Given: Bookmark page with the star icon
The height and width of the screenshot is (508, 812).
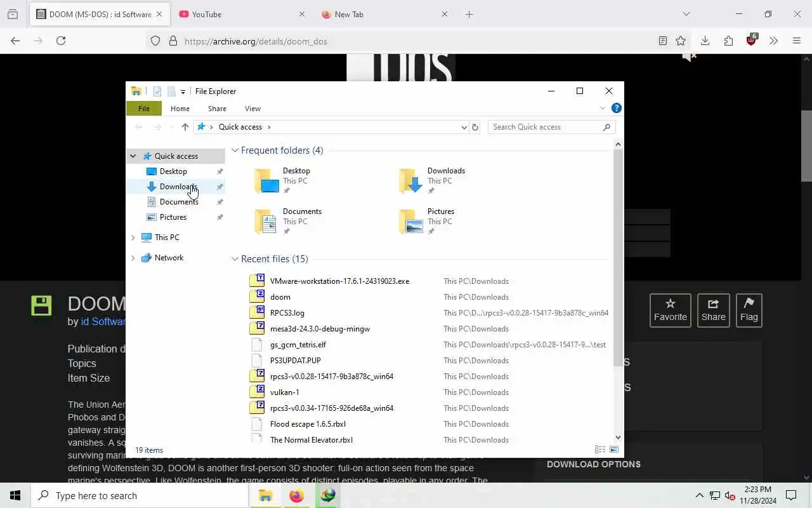Looking at the screenshot, I should 681,41.
